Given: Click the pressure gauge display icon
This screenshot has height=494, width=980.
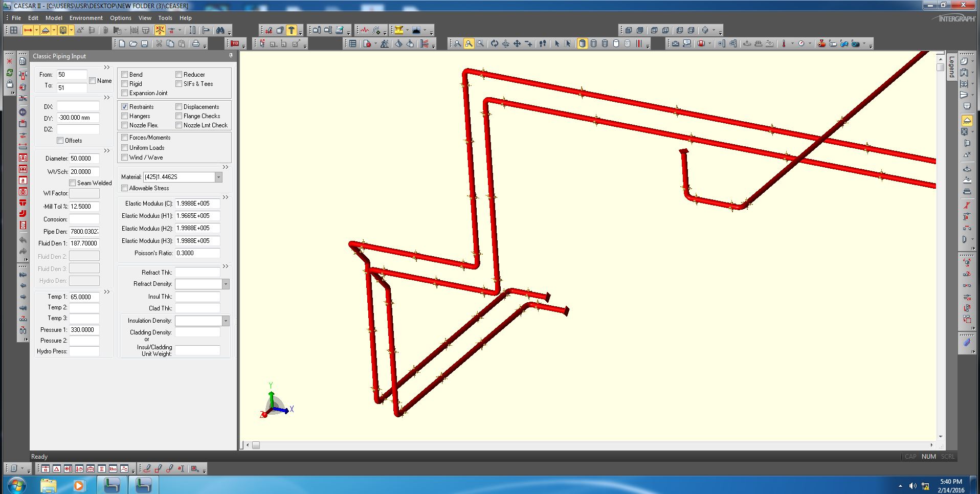Looking at the screenshot, I should tap(801, 44).
